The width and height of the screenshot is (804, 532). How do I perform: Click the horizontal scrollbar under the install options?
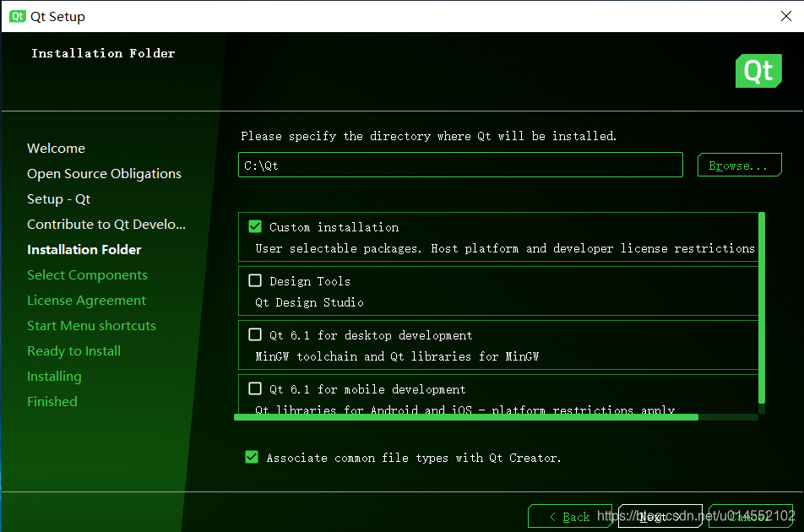pos(465,417)
